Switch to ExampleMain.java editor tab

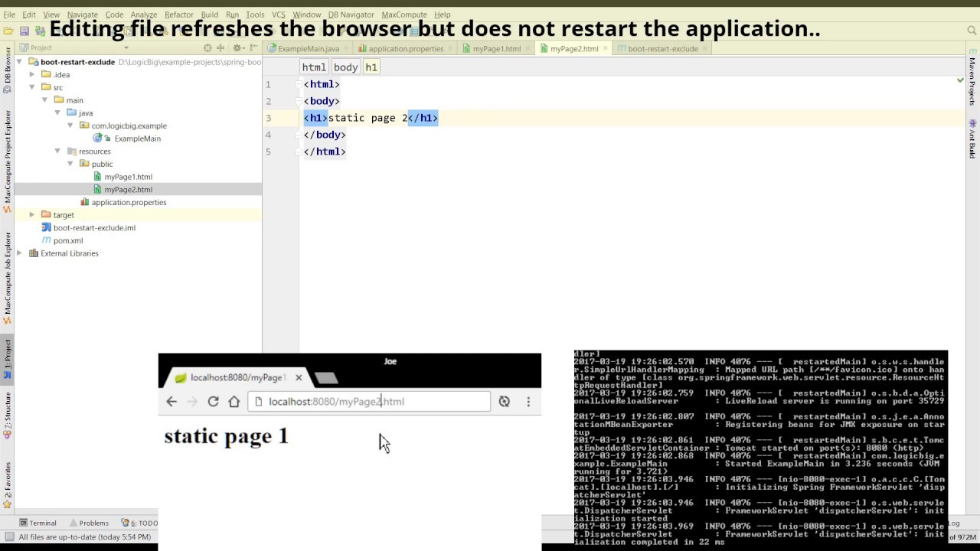(x=309, y=49)
